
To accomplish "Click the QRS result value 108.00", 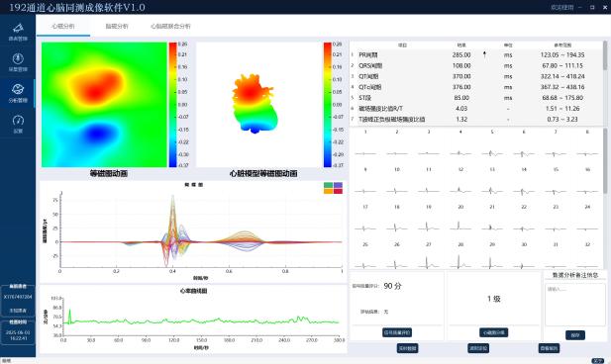I will click(x=461, y=66).
